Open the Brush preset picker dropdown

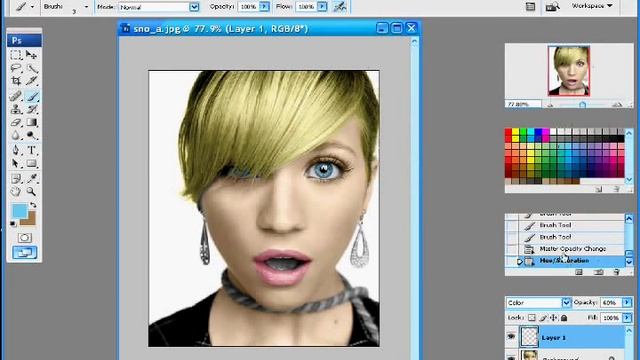coord(86,7)
